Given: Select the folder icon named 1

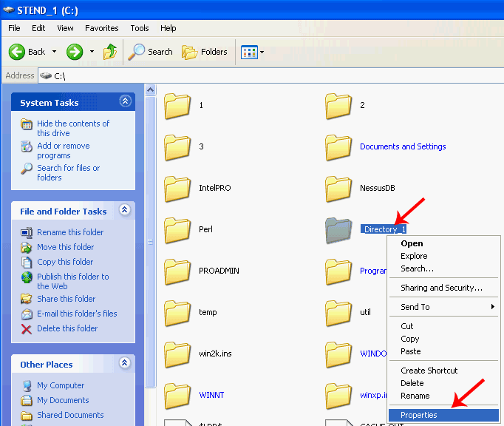Looking at the screenshot, I should tap(177, 106).
